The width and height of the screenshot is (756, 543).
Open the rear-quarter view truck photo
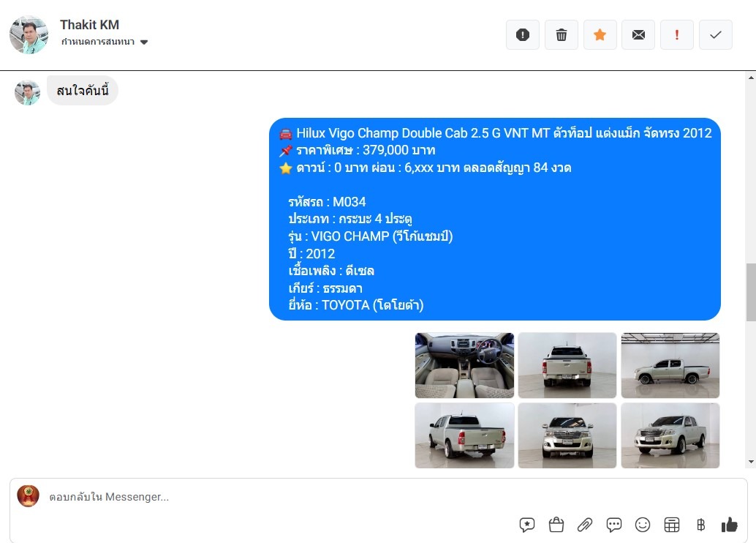coord(464,435)
